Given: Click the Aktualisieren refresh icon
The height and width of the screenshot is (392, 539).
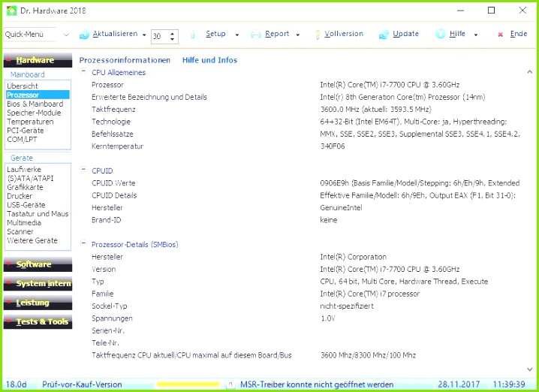Looking at the screenshot, I should point(84,35).
